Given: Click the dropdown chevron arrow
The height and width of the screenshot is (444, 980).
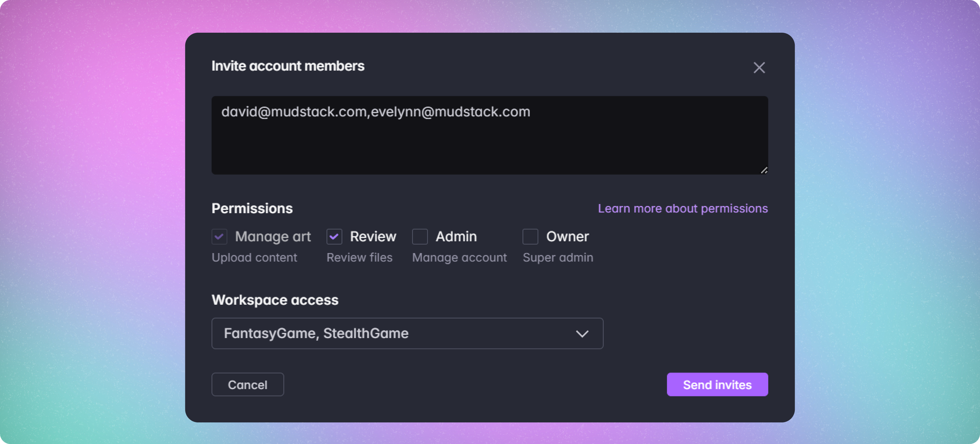Looking at the screenshot, I should point(582,333).
